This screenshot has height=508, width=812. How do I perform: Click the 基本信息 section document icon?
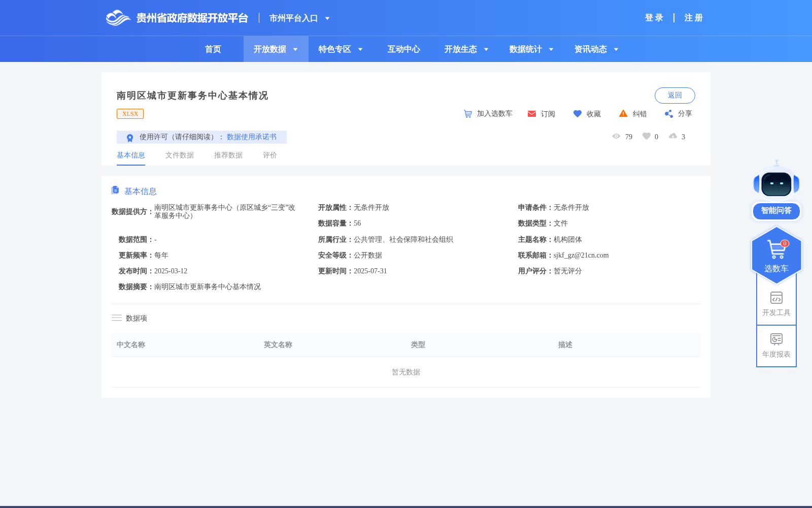[x=115, y=190]
